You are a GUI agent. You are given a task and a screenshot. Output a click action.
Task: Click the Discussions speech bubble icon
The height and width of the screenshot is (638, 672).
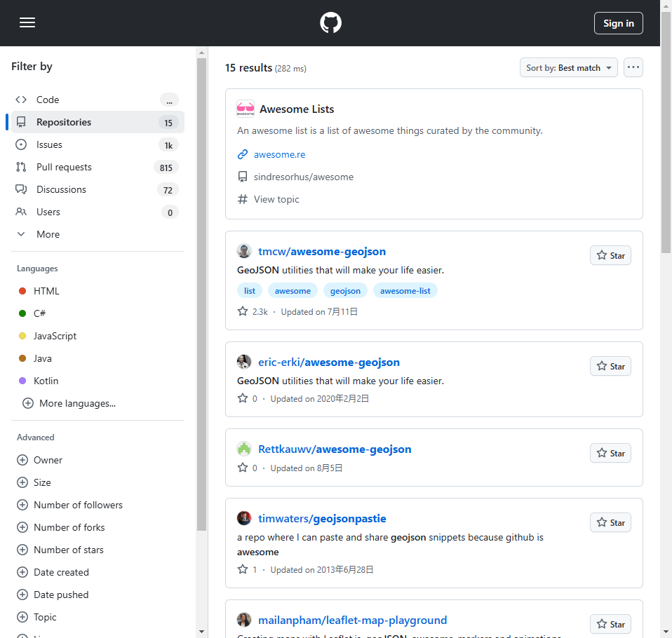pos(21,189)
